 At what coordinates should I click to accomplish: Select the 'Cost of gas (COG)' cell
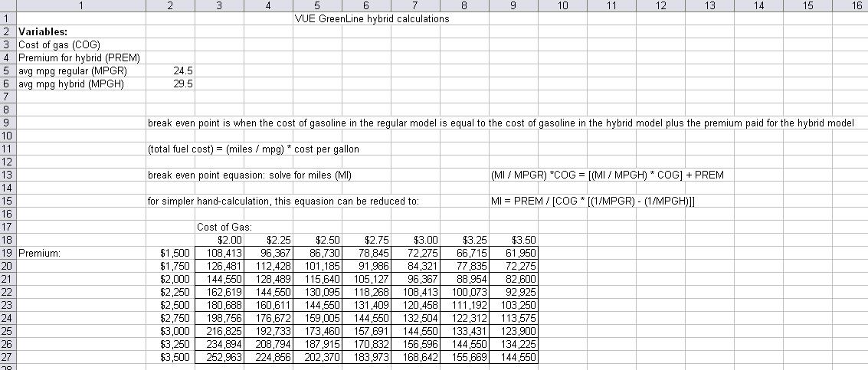tap(49, 44)
